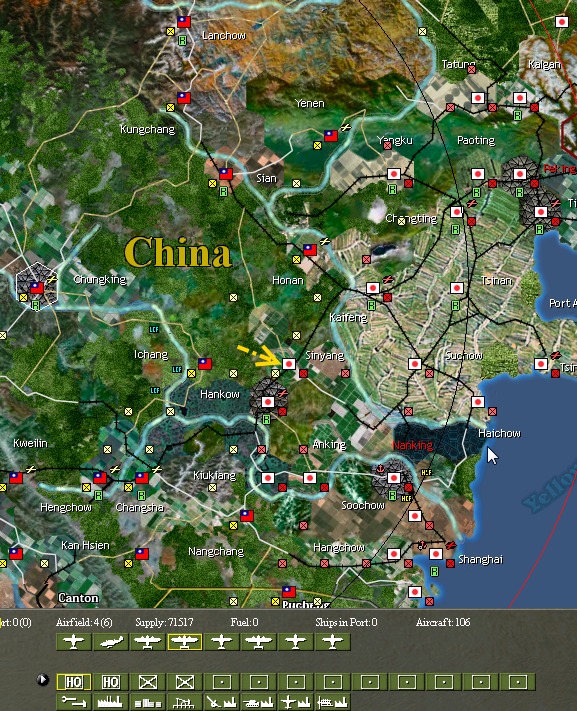Click the pipeline resource industry icon
This screenshot has width=577, height=711.
(74, 701)
